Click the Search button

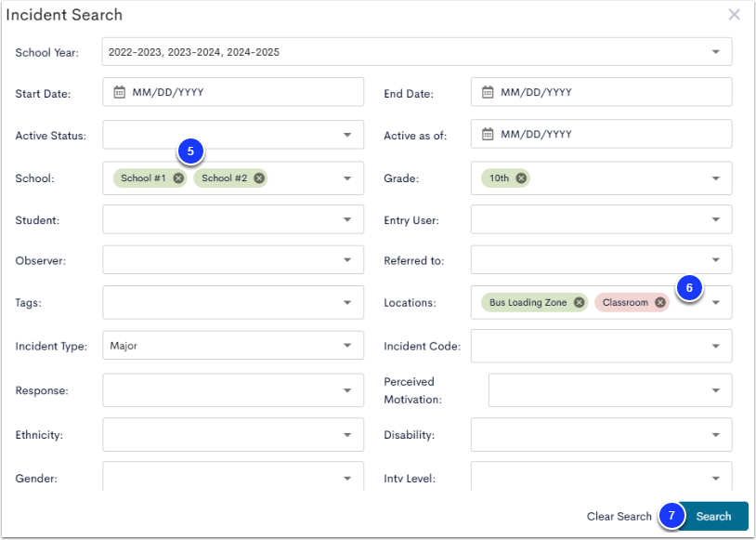[713, 517]
